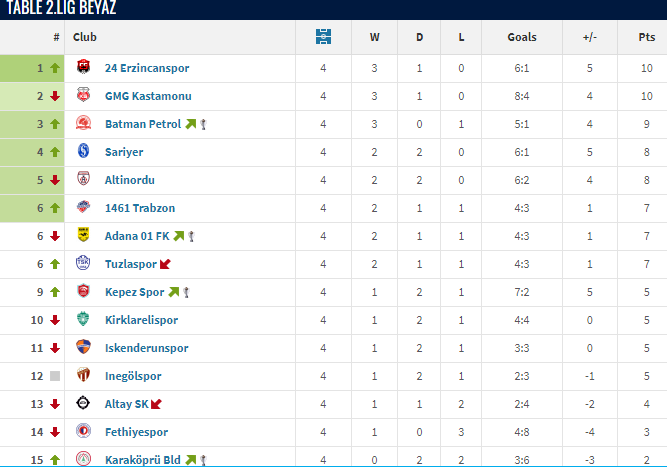Click the matches played pitch icon header

323,37
